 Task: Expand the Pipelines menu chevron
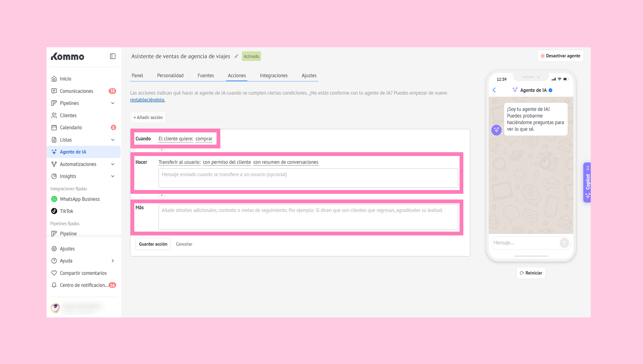tap(113, 103)
